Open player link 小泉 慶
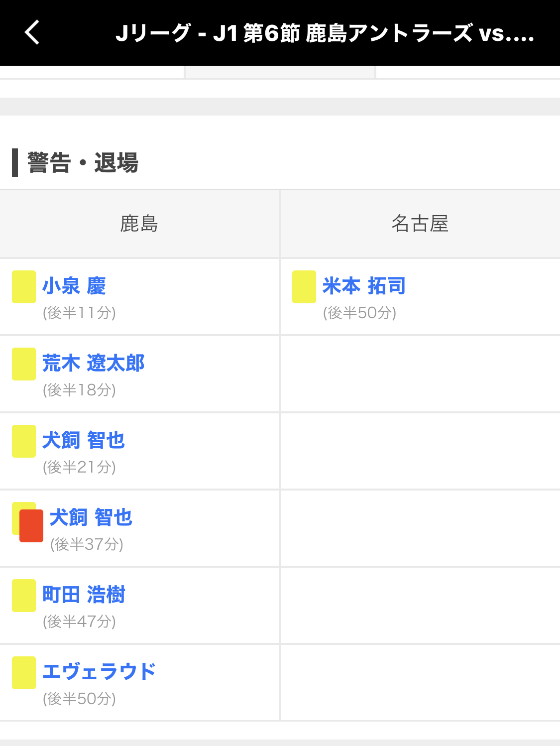 pos(74,286)
